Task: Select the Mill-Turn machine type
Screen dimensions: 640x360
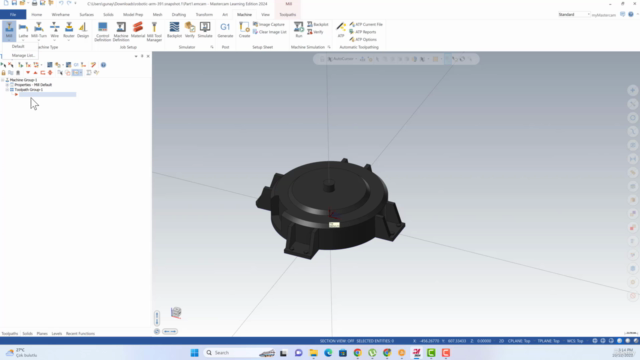Action: tap(39, 31)
